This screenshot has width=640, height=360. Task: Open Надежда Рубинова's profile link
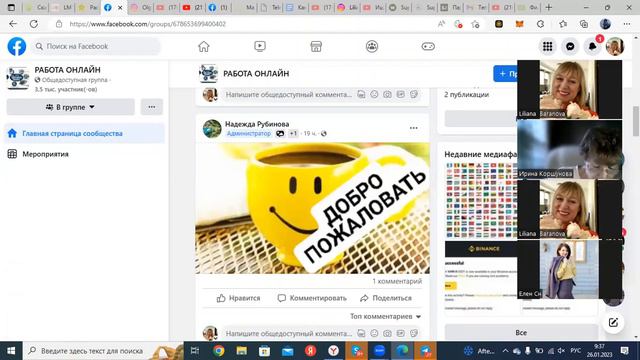coord(257,124)
